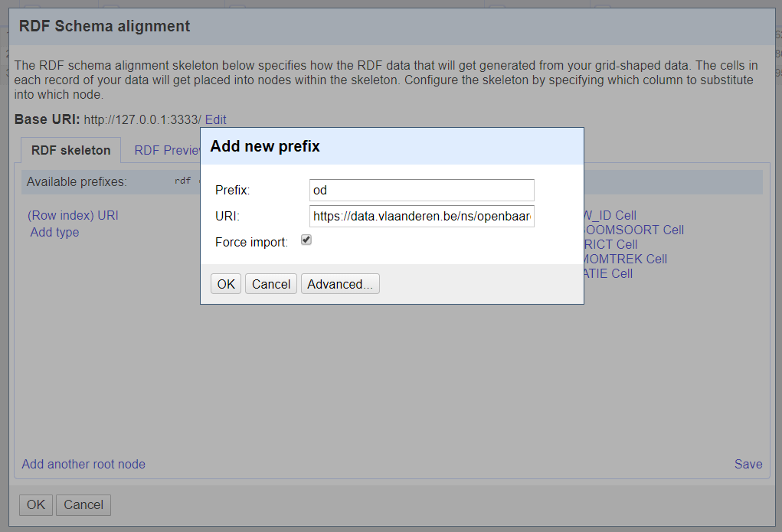Click Add another root node
The width and height of the screenshot is (782, 532).
click(x=83, y=464)
